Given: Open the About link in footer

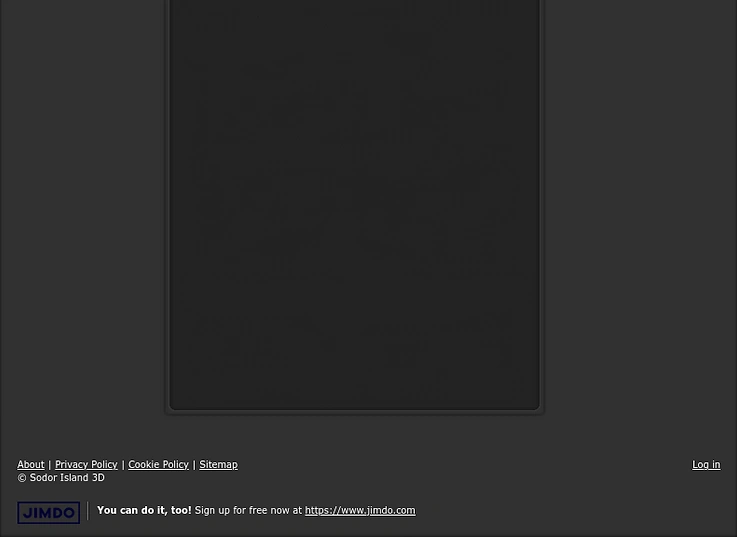Looking at the screenshot, I should (31, 465).
